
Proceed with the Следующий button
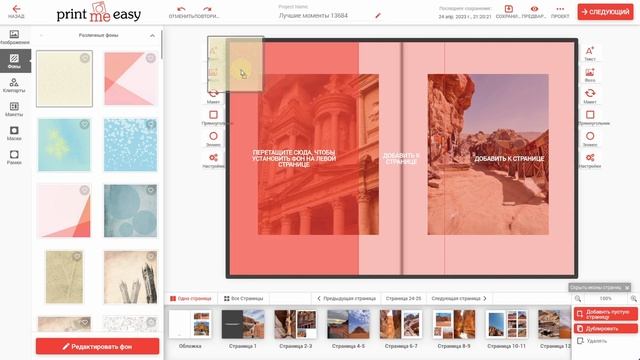[x=605, y=12]
